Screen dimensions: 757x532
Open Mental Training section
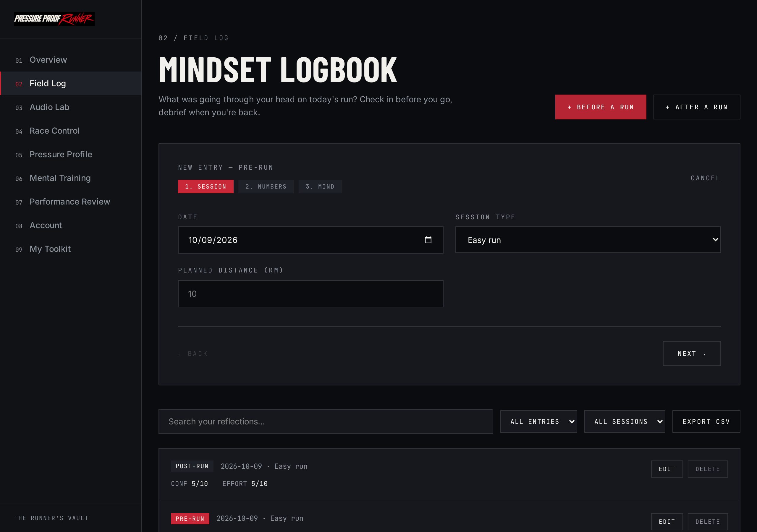pos(71,178)
